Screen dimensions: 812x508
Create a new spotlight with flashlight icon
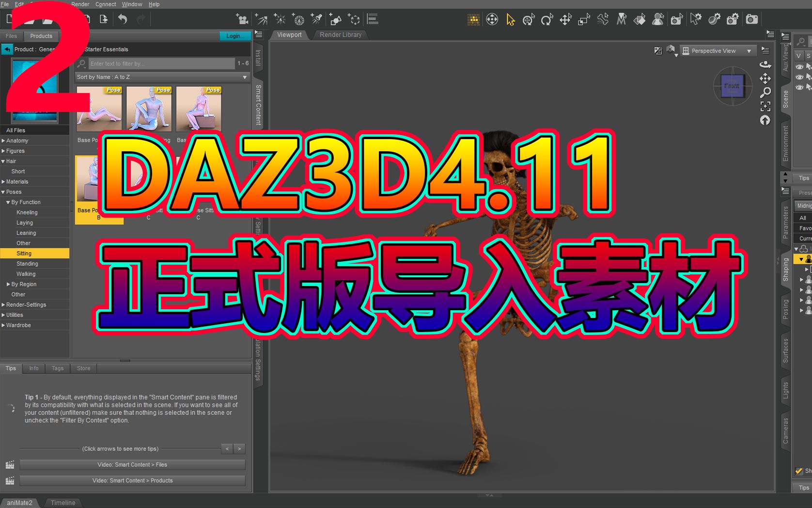[317, 19]
